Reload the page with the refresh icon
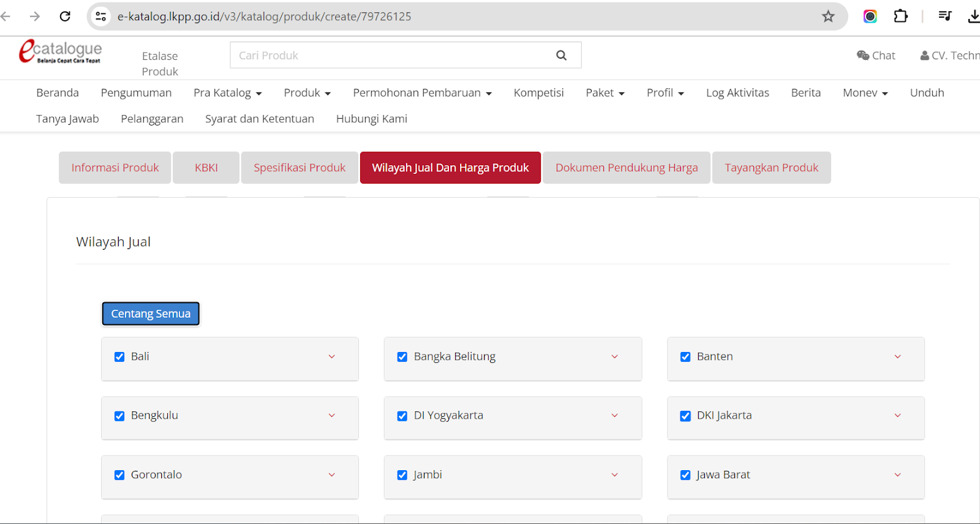The image size is (980, 524). pyautogui.click(x=65, y=17)
